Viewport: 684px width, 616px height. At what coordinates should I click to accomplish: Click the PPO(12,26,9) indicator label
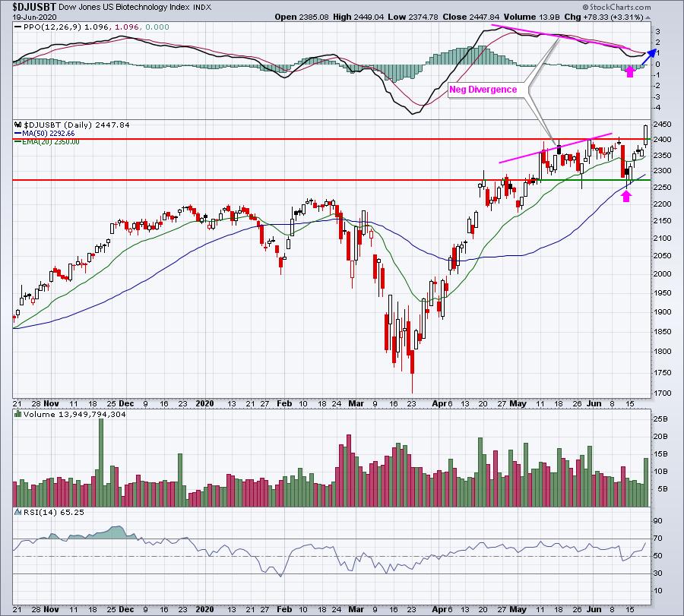pyautogui.click(x=52, y=27)
